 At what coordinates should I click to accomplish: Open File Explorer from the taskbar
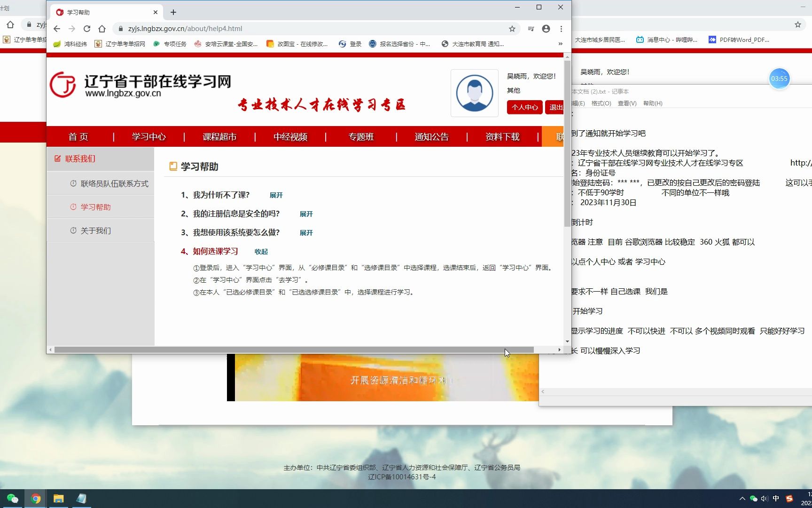pos(58,499)
